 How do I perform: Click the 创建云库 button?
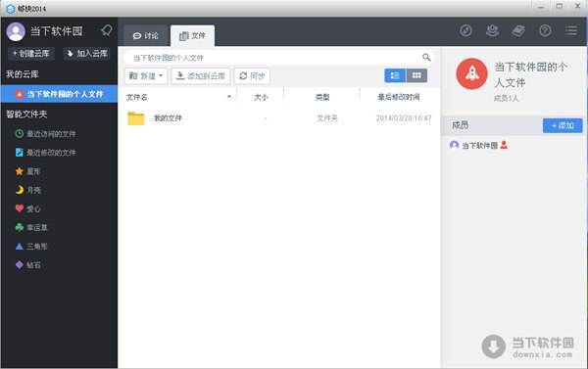coord(31,54)
